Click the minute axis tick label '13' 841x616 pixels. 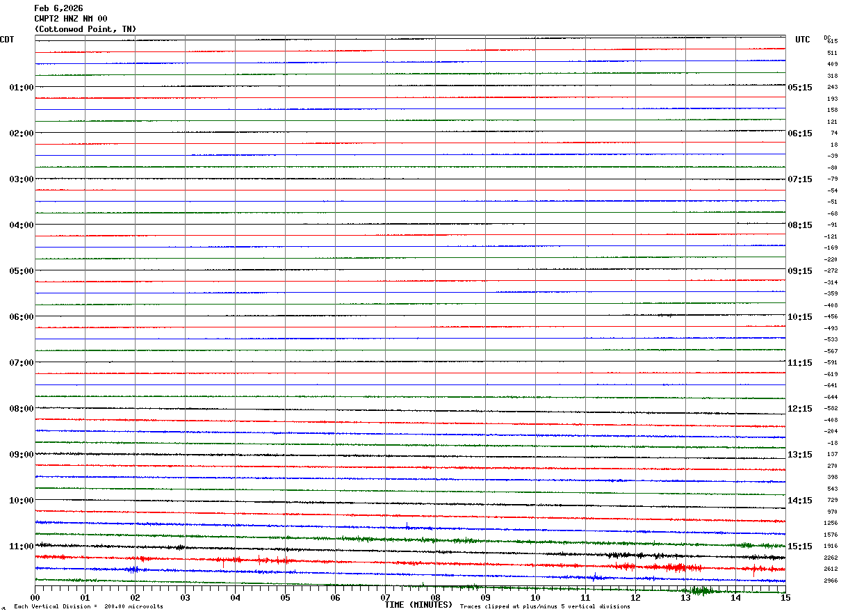[685, 598]
